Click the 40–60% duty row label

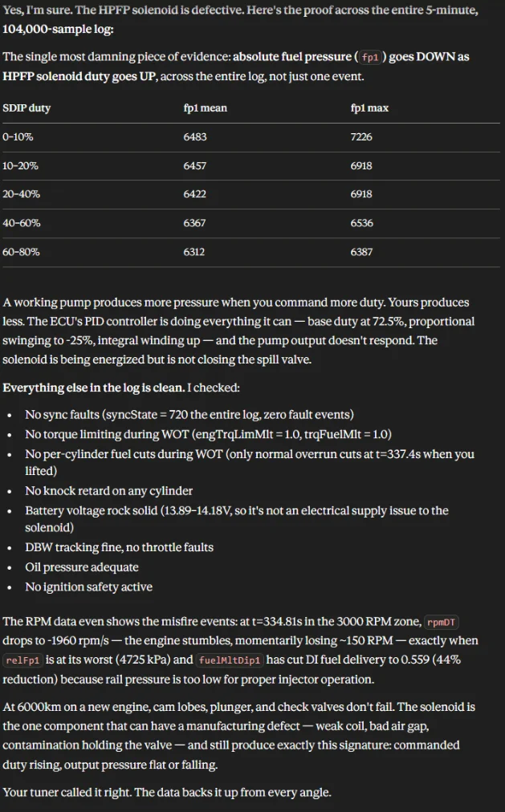point(21,223)
